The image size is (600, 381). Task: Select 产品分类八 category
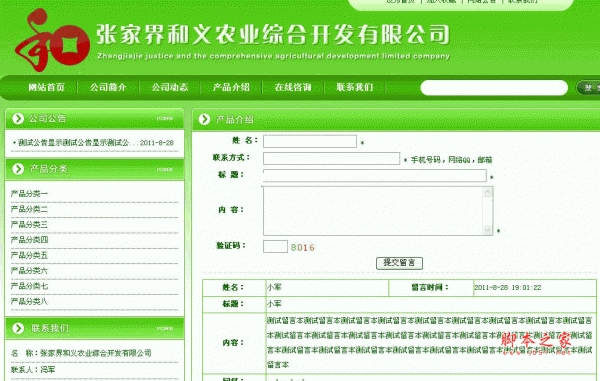[x=29, y=301]
